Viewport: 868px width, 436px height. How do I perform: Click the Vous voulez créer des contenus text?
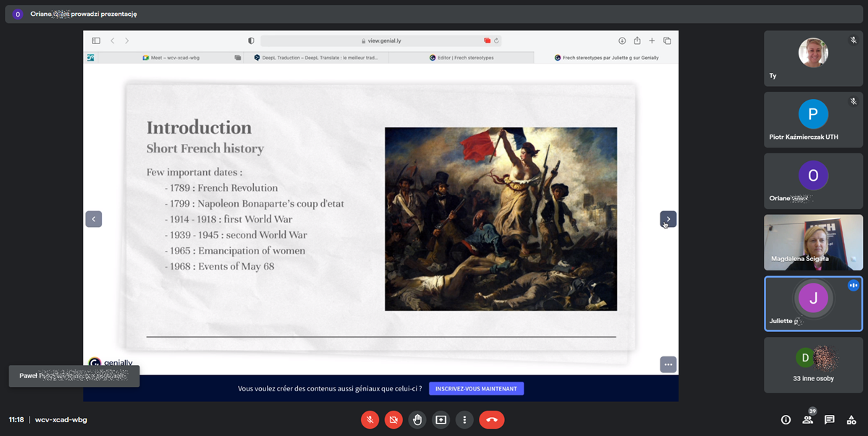330,389
